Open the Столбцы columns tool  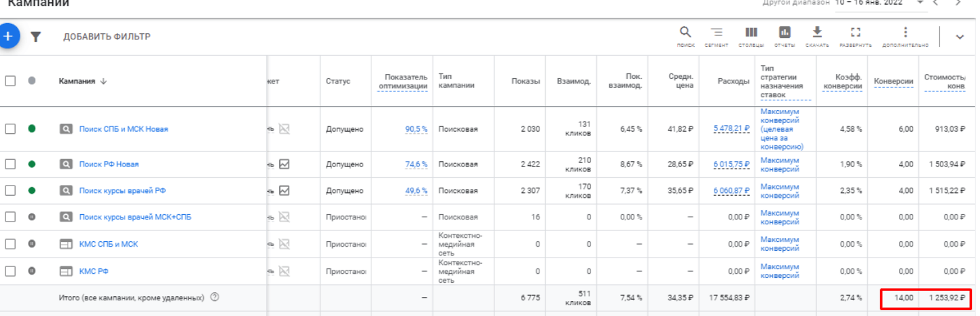click(x=750, y=35)
